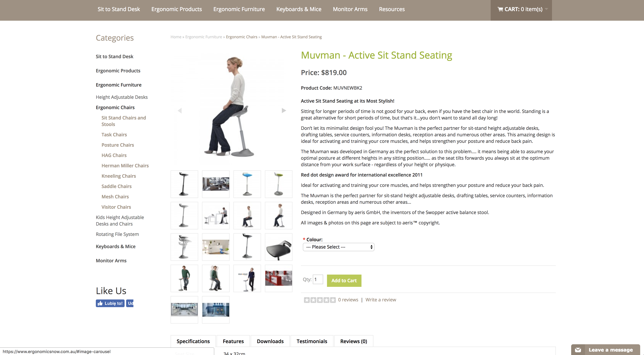Viewport: 644px width, 355px height.
Task: Select black seat close-up thumbnail
Action: (x=278, y=247)
